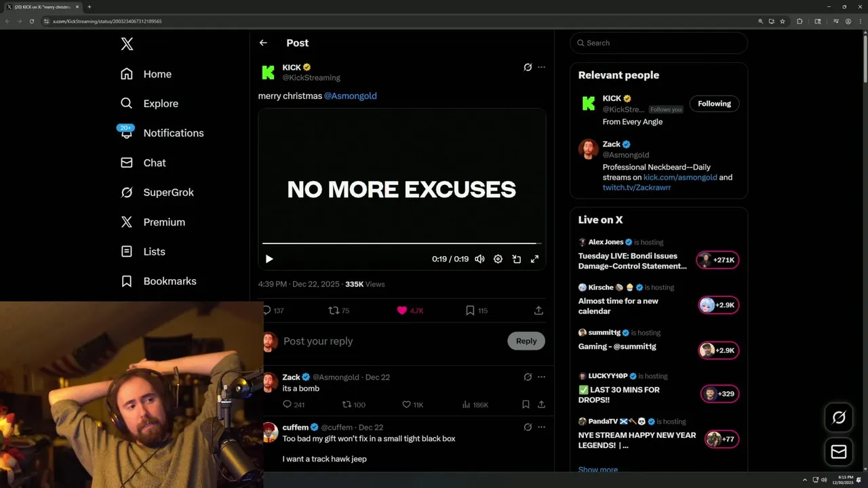The width and height of the screenshot is (868, 488).
Task: Open Premium from the sidebar
Action: pos(153,222)
